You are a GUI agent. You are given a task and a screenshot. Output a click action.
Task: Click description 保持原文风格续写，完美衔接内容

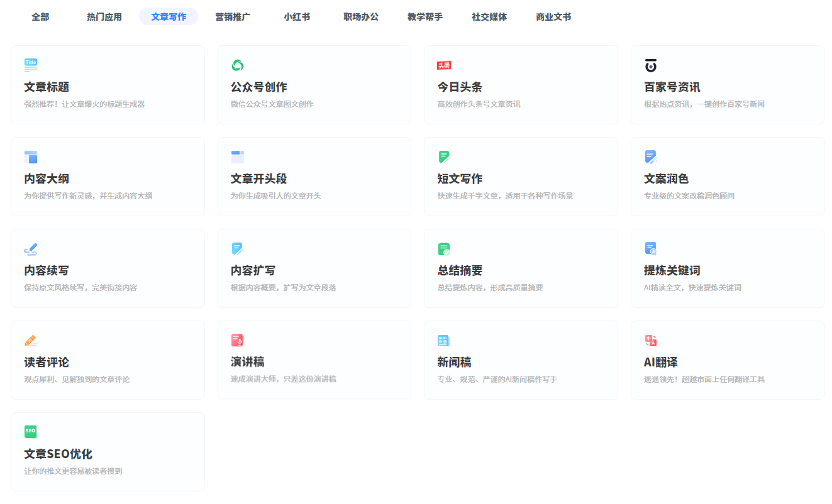(80, 288)
